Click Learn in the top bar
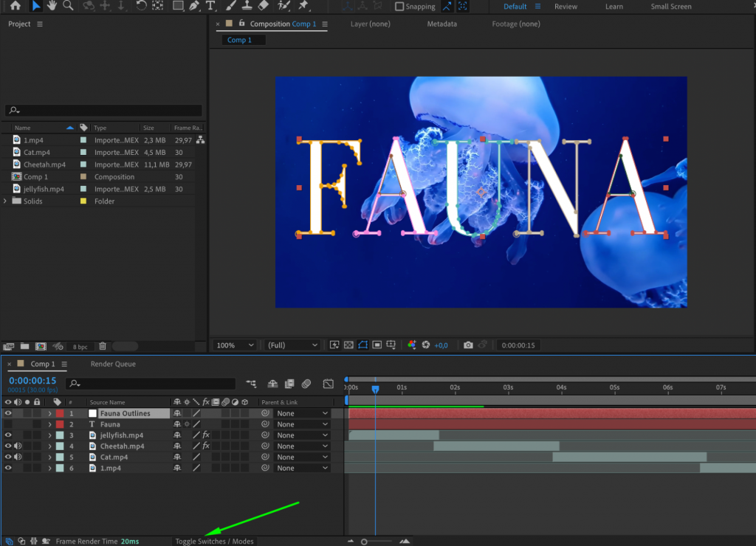 tap(614, 7)
